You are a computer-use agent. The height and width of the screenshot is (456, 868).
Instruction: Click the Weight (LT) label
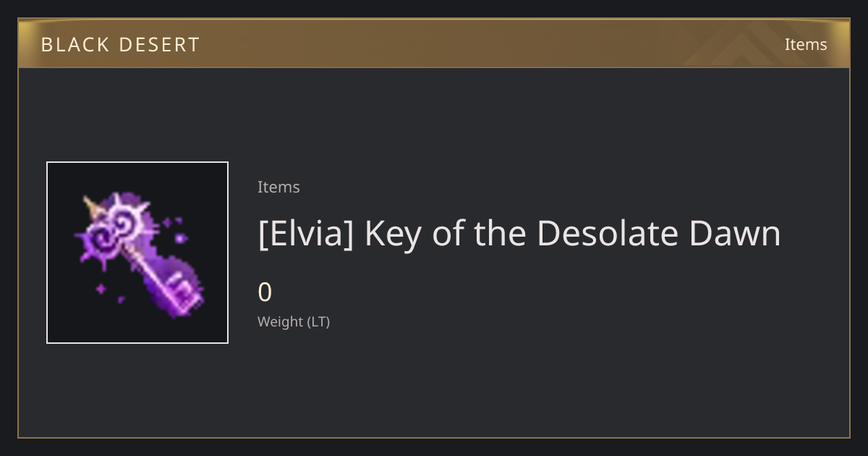(294, 322)
